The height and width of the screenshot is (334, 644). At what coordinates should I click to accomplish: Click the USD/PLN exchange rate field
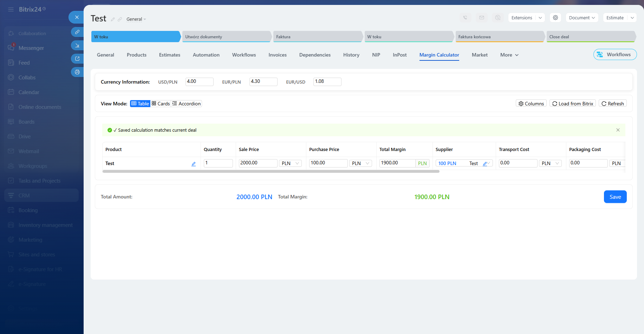coord(199,81)
